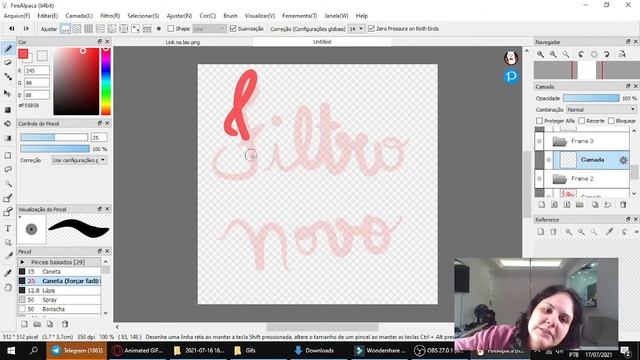This screenshot has width=640, height=360.
Task: Enable Recorte checkbox
Action: [582, 121]
